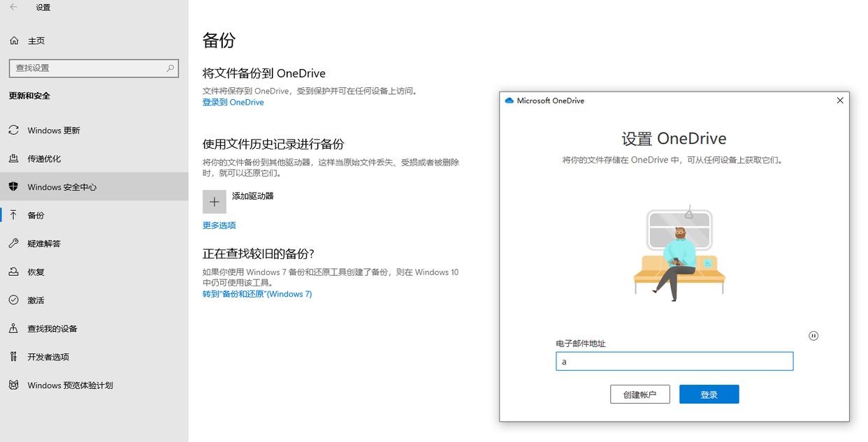Click the search magnifier icon in settings search

click(170, 68)
